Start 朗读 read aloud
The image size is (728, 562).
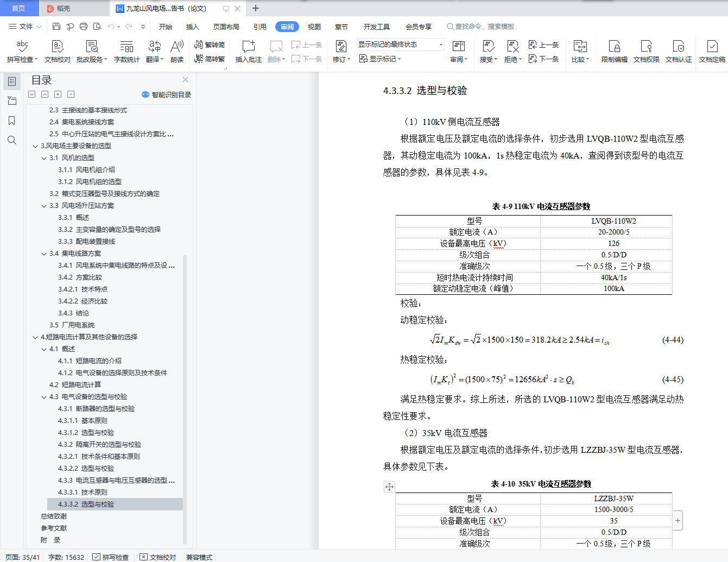point(177,52)
